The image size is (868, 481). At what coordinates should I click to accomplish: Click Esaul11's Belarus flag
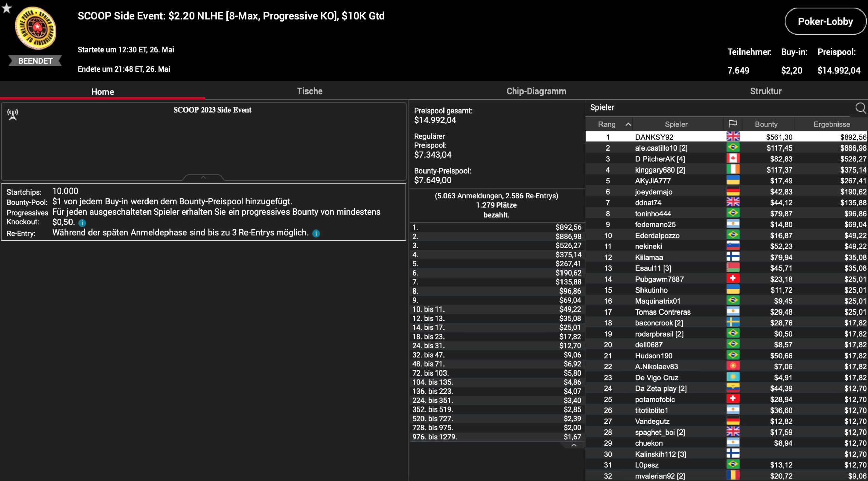pos(733,267)
